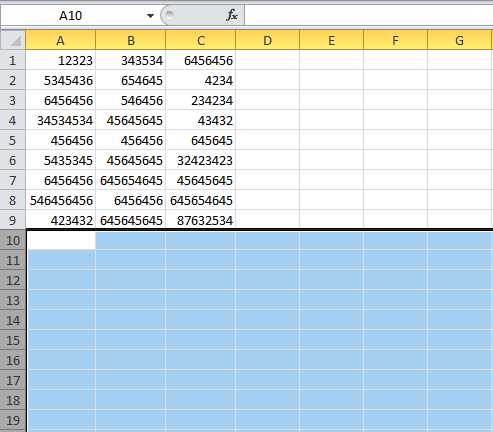The image size is (493, 432).
Task: Select column B header
Action: click(x=131, y=40)
